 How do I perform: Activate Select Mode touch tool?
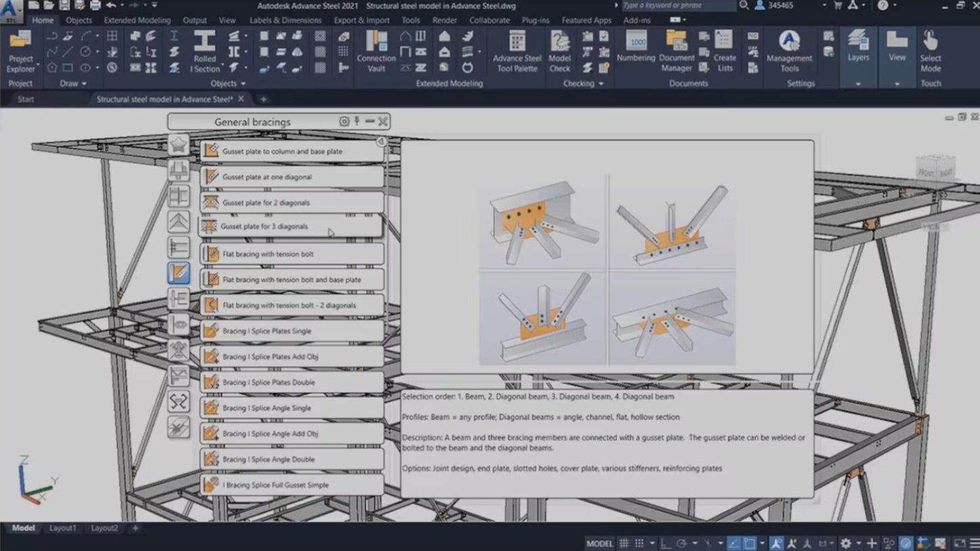(x=930, y=52)
